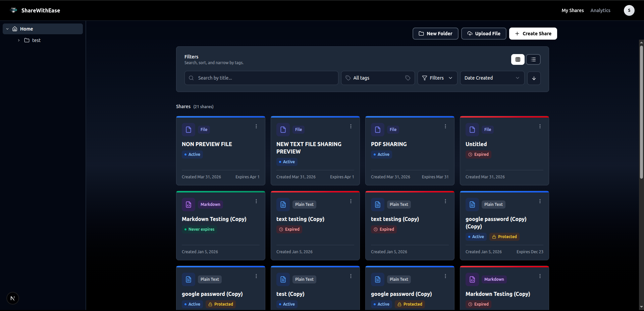Select the Home item in sidebar

click(43, 29)
